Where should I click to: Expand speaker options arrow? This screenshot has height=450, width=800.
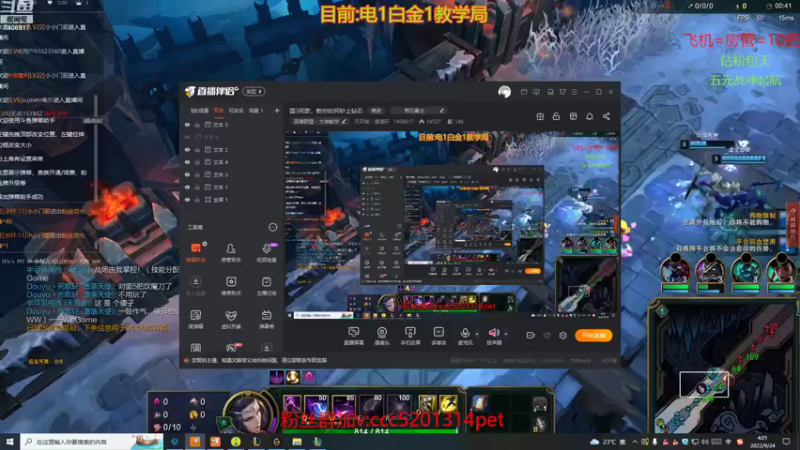pos(506,334)
